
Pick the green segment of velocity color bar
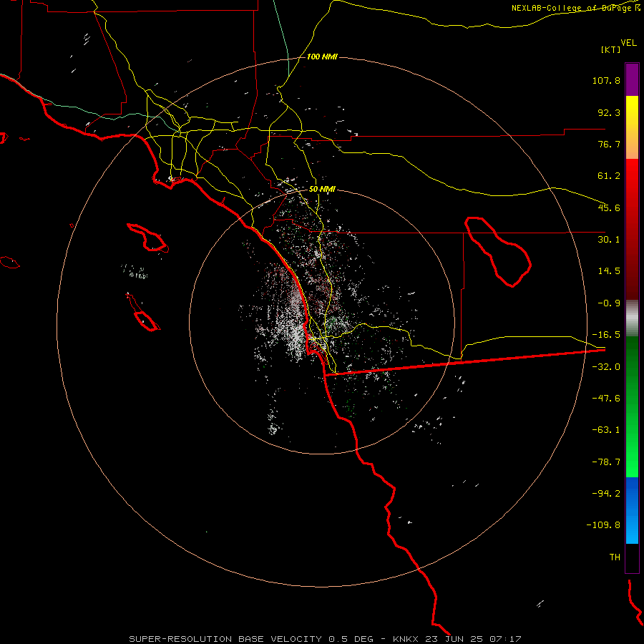pyautogui.click(x=632, y=406)
